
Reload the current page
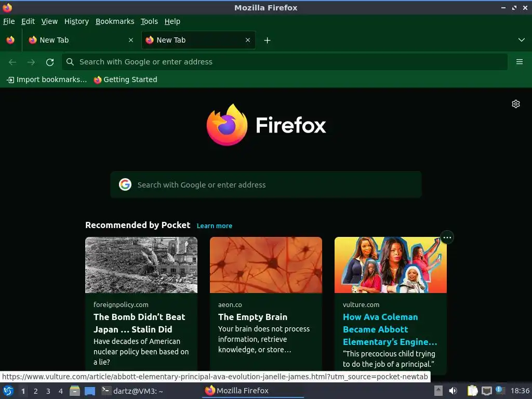50,62
